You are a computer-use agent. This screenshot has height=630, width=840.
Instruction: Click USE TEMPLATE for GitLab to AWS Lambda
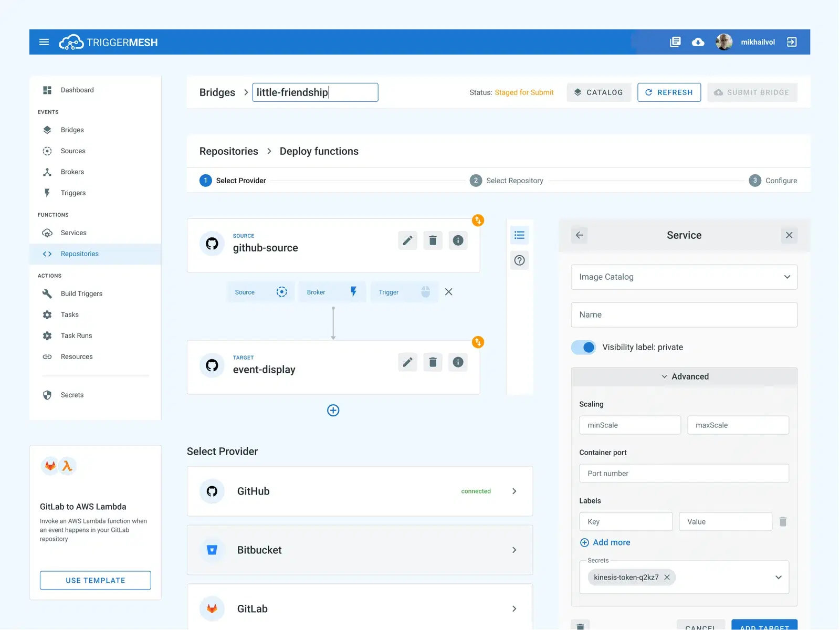(95, 581)
